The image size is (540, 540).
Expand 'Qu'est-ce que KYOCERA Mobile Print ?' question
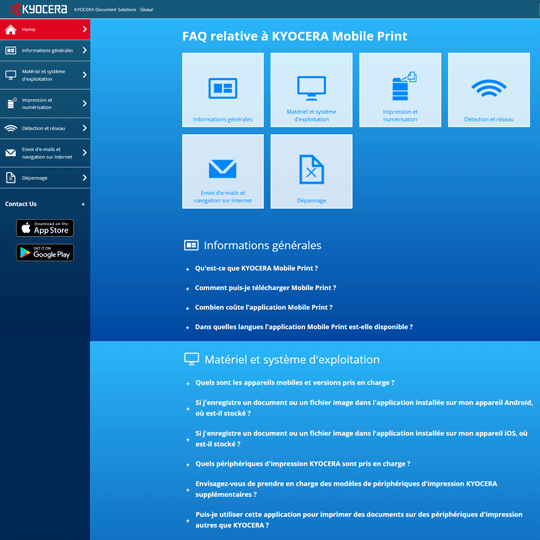click(x=256, y=268)
